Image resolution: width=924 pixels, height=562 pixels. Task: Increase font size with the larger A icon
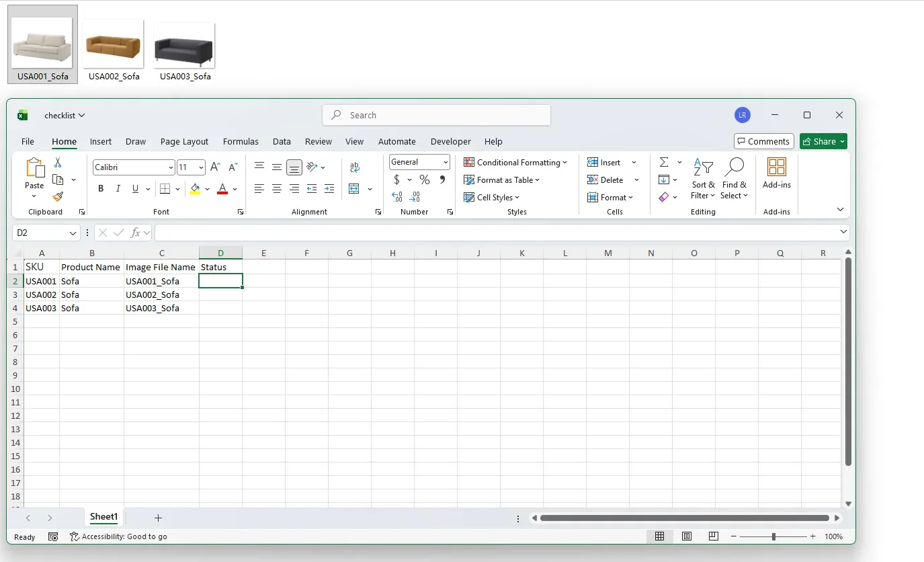tap(215, 167)
